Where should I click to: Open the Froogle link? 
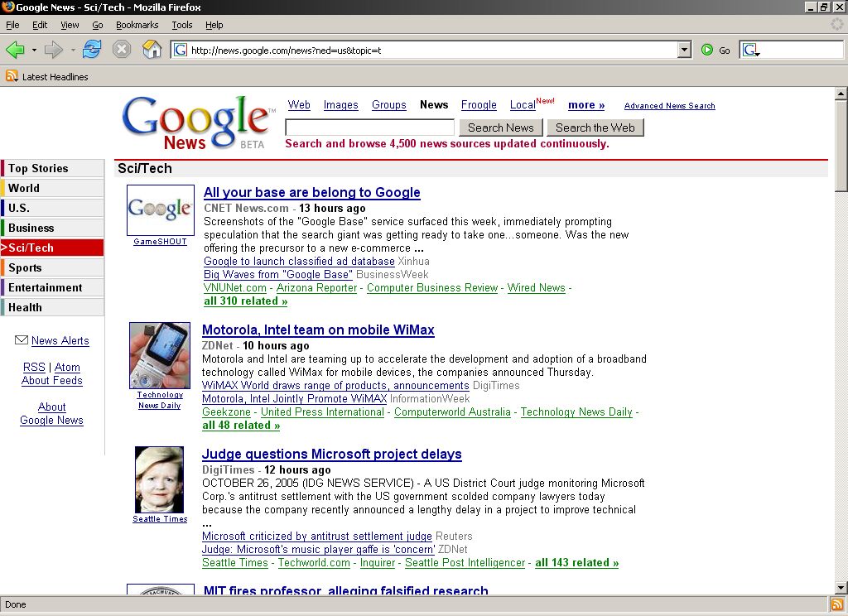[x=479, y=105]
